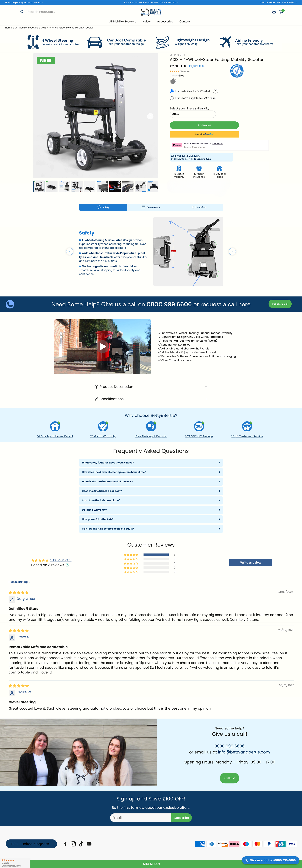Viewport: 302px width, 868px height.
Task: Select the Grey colour swatch
Action: point(173,82)
